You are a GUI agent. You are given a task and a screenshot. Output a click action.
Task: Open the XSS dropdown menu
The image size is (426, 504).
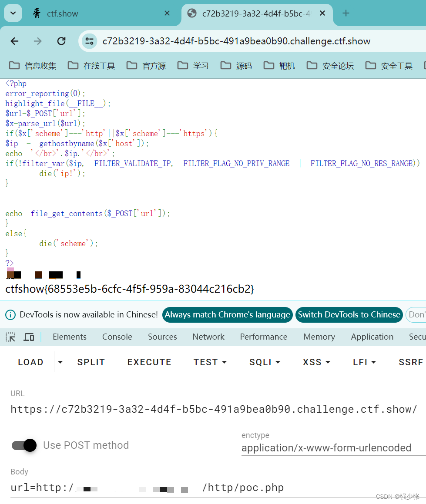coord(317,362)
